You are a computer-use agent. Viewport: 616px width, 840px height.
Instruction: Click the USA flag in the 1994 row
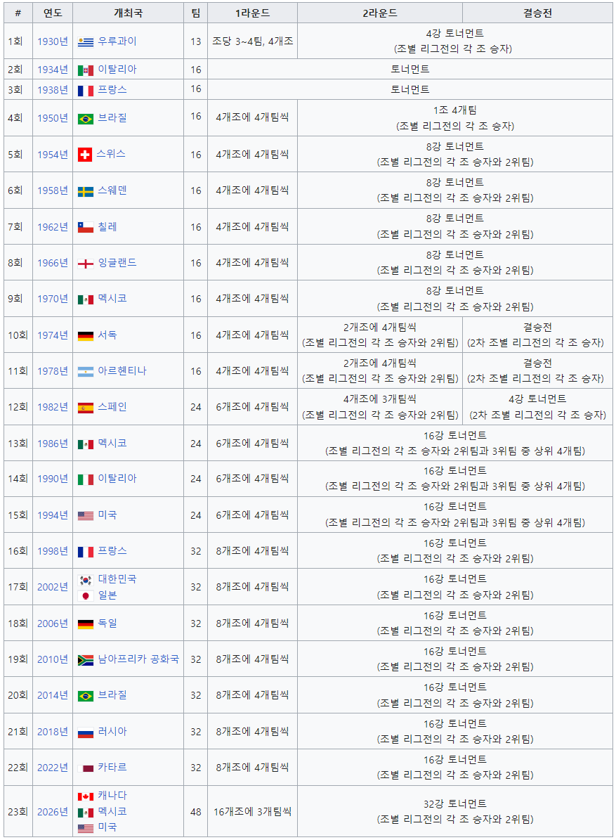86,516
